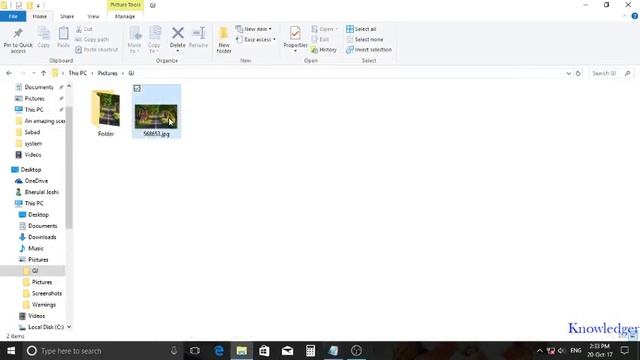
Task: Click the navigation pane scroll down arrow
Action: (x=69, y=327)
